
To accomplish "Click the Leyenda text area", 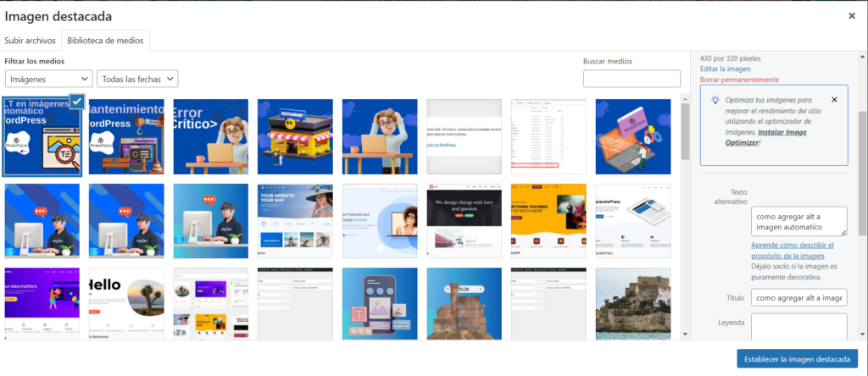I will coord(798,326).
